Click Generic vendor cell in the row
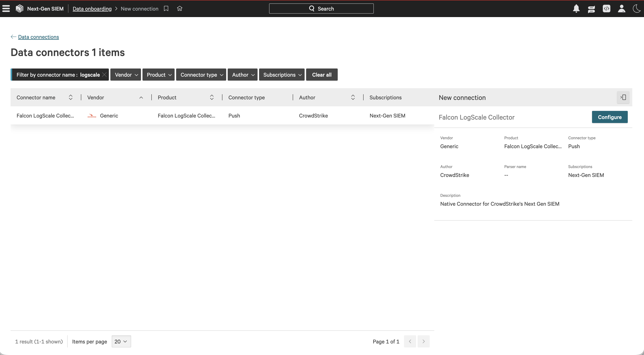644x355 pixels. pyautogui.click(x=109, y=116)
